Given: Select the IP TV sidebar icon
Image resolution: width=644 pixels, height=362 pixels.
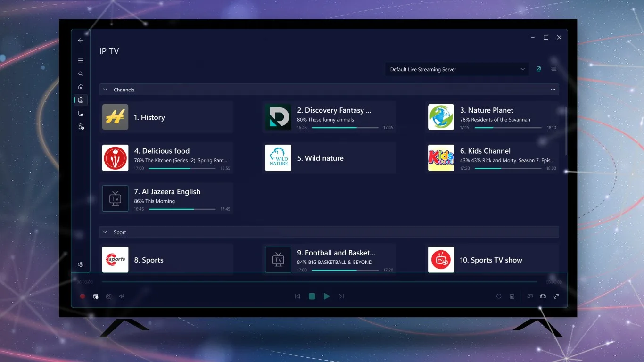Looking at the screenshot, I should [81, 100].
